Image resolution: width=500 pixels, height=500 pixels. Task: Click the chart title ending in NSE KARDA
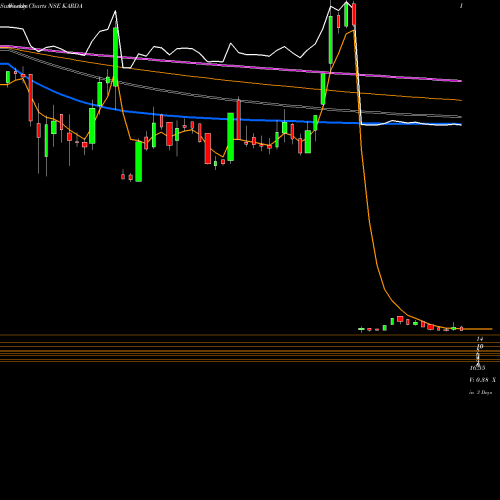click(41, 6)
